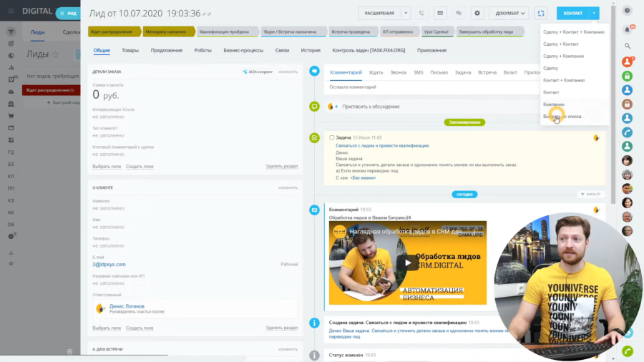Screen dimensions: 644x362
Task: Switch to the Звонок activity tab
Action: click(x=398, y=73)
